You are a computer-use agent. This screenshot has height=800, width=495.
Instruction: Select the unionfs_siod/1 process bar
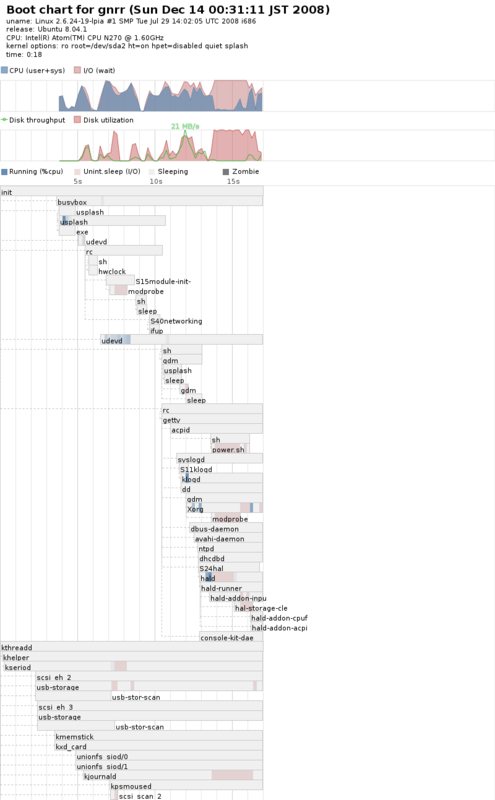click(169, 766)
